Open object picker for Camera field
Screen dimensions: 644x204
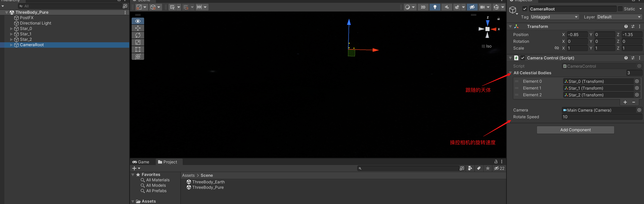tap(639, 110)
